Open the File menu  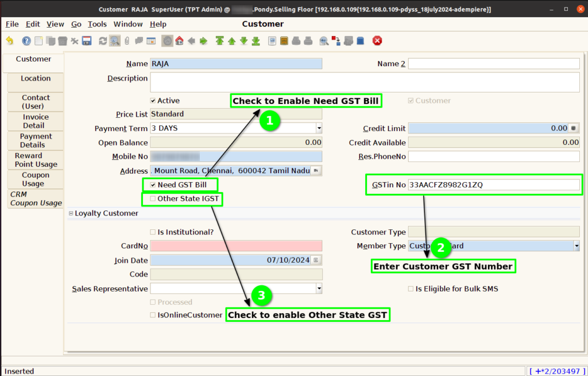[12, 24]
